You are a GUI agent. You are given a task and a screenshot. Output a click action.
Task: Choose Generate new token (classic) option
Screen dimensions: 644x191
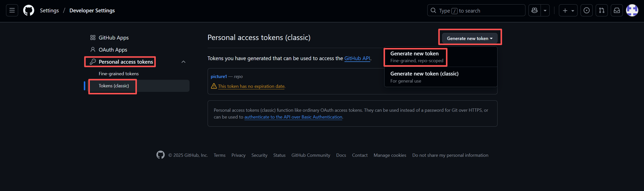(424, 77)
